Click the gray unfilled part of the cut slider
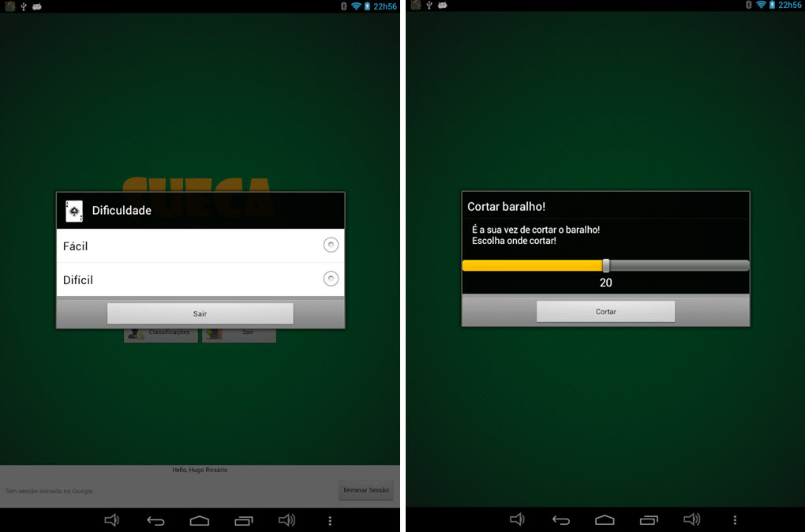Image resolution: width=805 pixels, height=532 pixels. point(679,265)
